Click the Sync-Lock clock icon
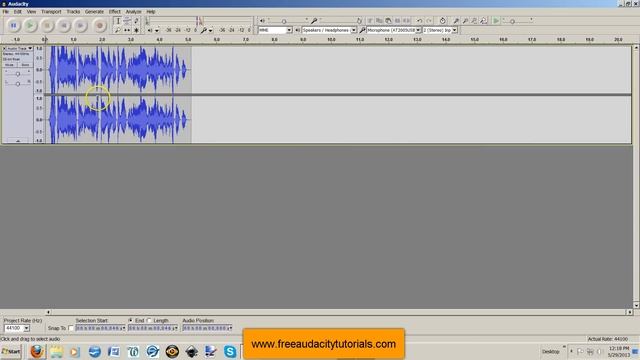 click(442, 21)
